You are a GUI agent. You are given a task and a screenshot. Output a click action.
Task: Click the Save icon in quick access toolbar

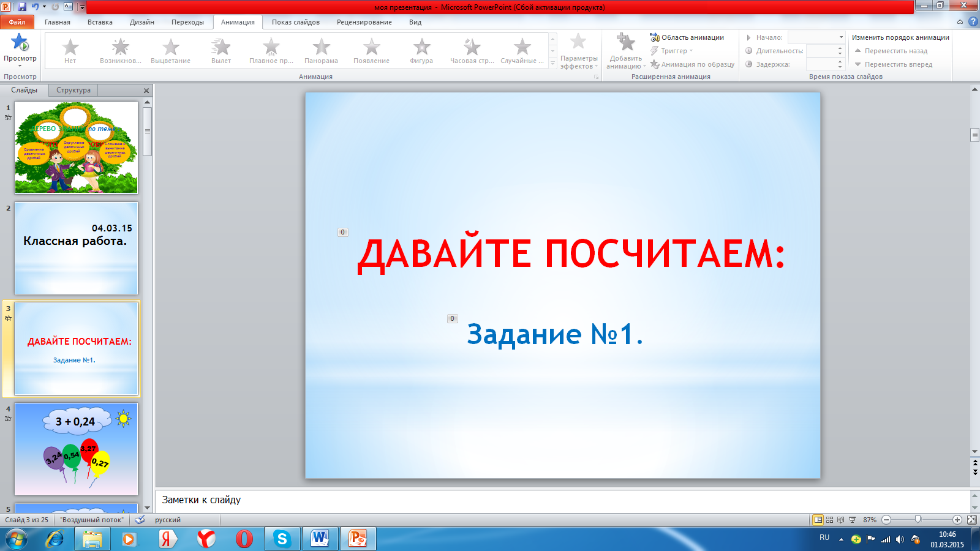(x=22, y=7)
